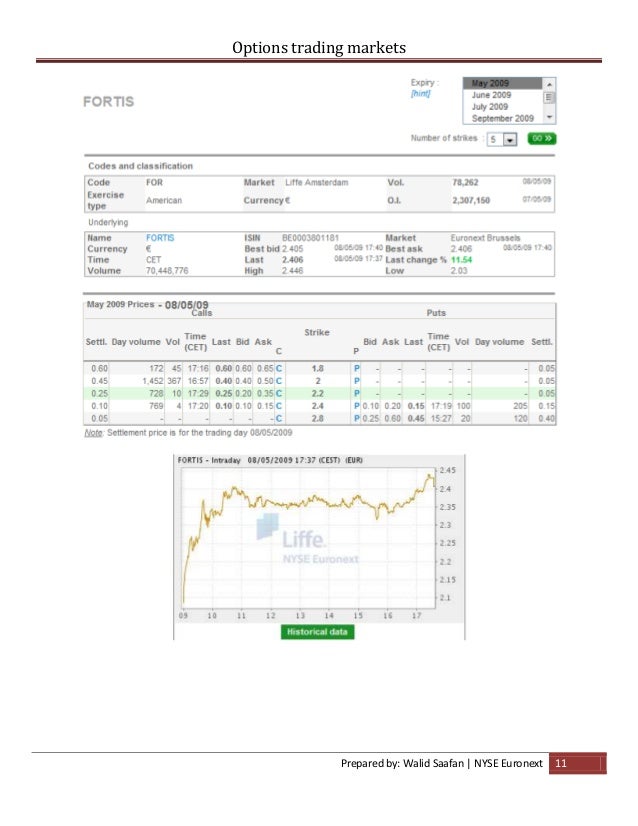Click the May 2009 Prices table heading

pos(148,304)
